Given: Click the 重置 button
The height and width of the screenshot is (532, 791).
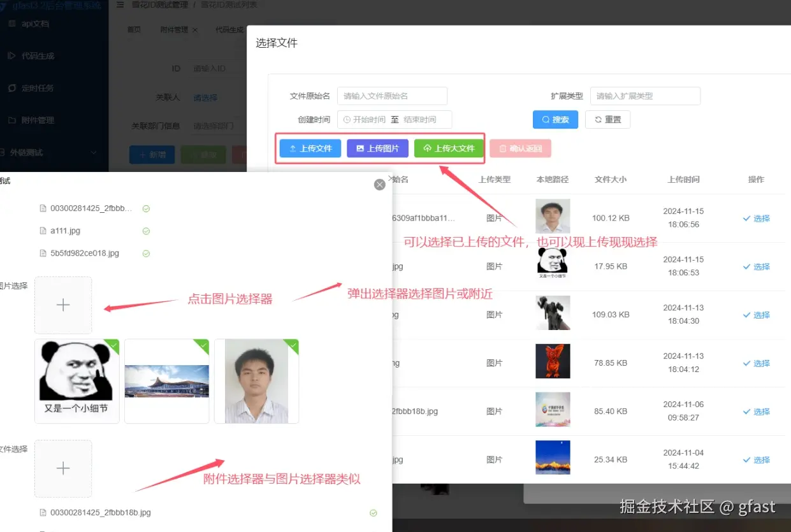Looking at the screenshot, I should [x=607, y=119].
